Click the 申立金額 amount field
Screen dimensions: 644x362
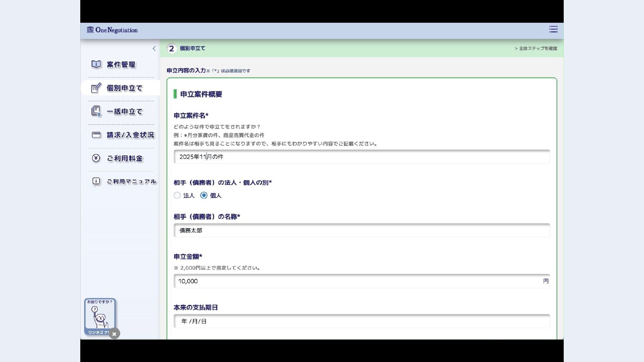[358, 281]
